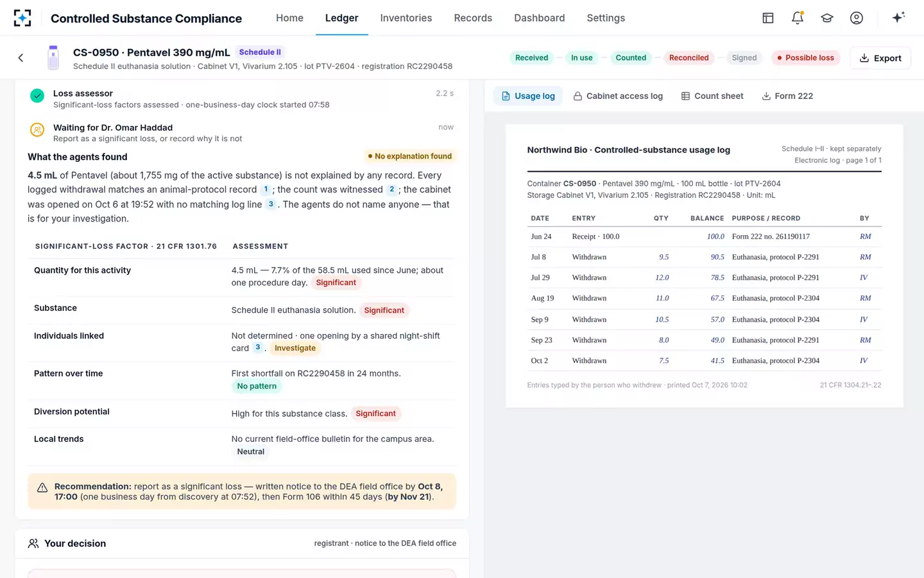Viewport: 924px width, 578px height.
Task: Click the Pentavel vial thumbnail
Action: [x=53, y=58]
